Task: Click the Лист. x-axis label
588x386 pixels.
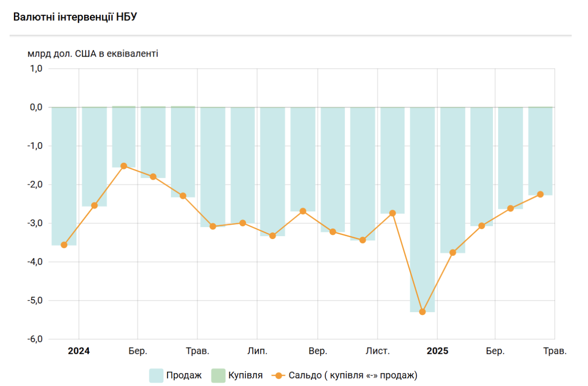Action: (x=378, y=351)
